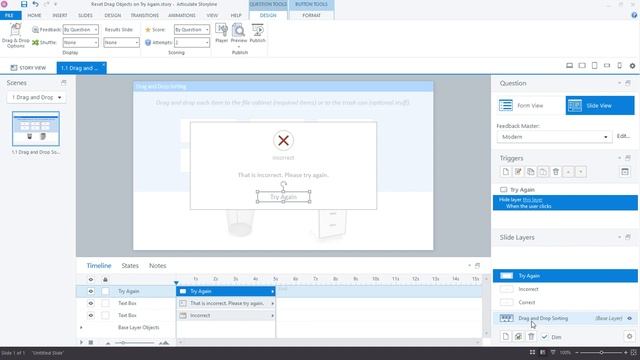Delete the selected trigger
Image resolution: width=640 pixels, height=360 pixels.
556,172
